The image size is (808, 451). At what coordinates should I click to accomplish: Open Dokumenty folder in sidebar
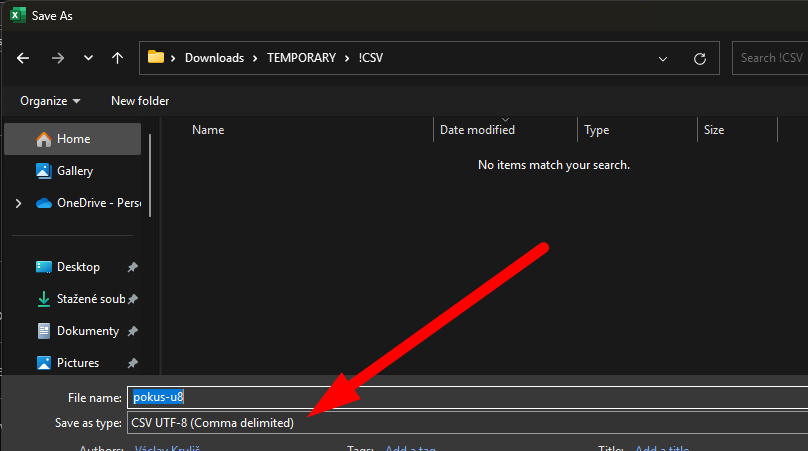click(87, 331)
